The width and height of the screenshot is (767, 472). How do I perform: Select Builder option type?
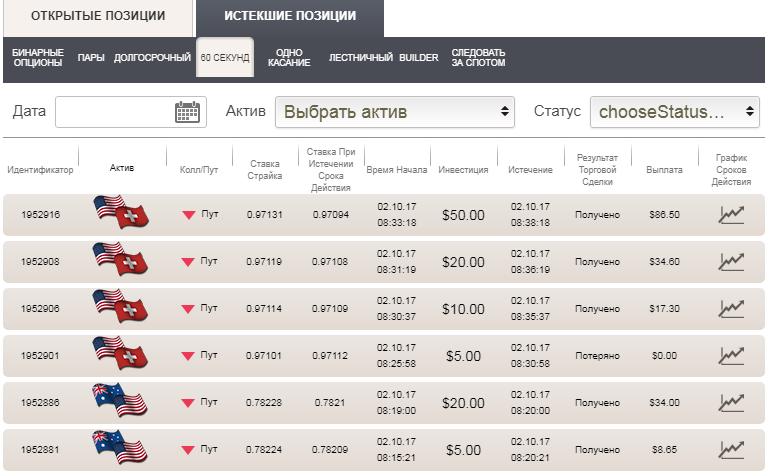click(419, 58)
